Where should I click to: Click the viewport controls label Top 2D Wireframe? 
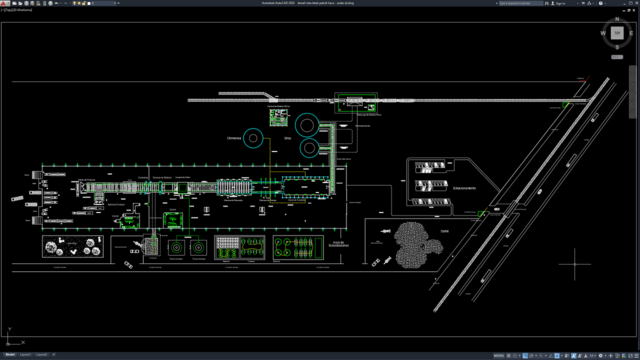coord(16,10)
